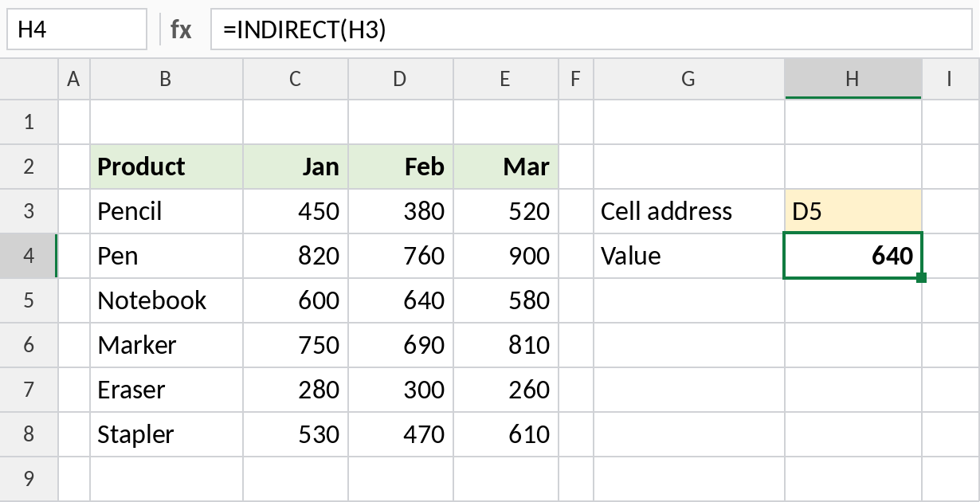Select column F header
The width and height of the screenshot is (980, 502).
[576, 78]
